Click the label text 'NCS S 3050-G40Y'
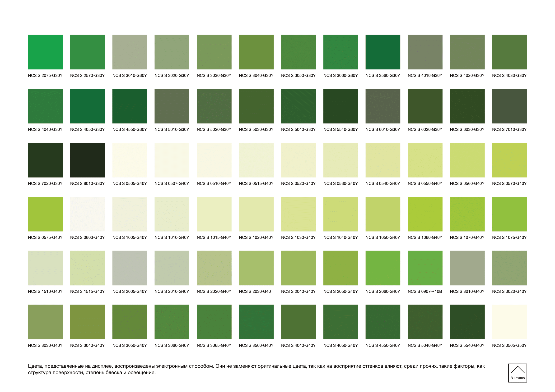This screenshot has height=392, width=555. coord(130,346)
